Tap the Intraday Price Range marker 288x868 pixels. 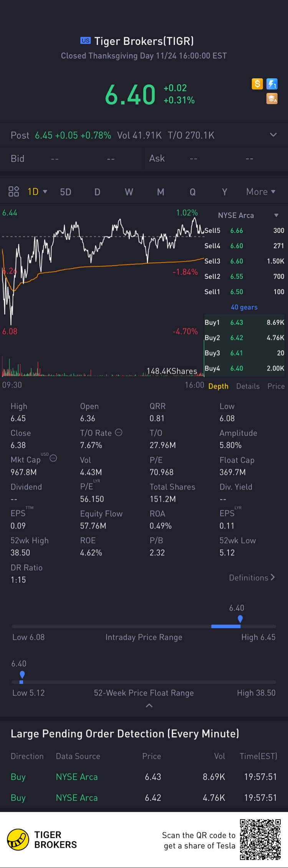(x=240, y=619)
